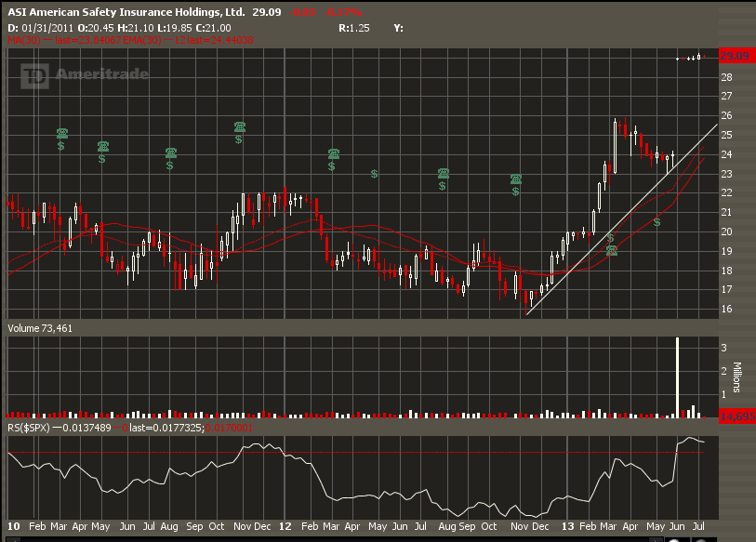
Task: Select the Volume 73,461 panel header
Action: (40, 328)
